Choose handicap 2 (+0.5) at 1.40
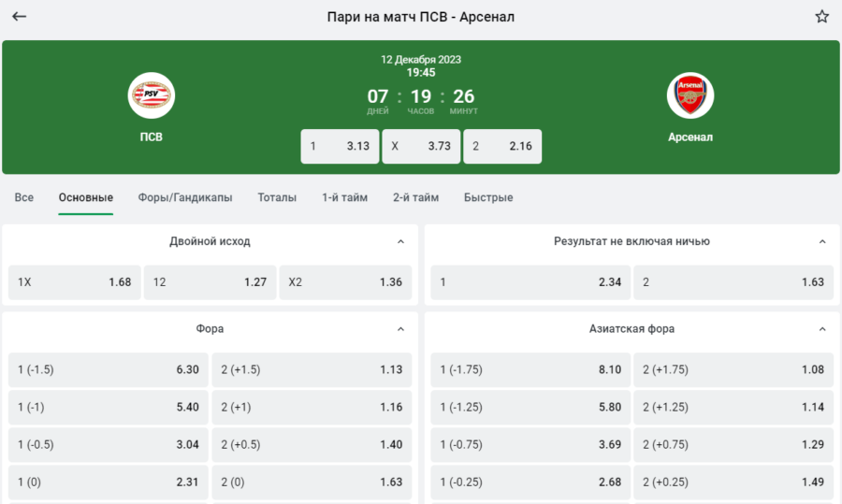Viewport: 842px width, 504px height. point(312,445)
